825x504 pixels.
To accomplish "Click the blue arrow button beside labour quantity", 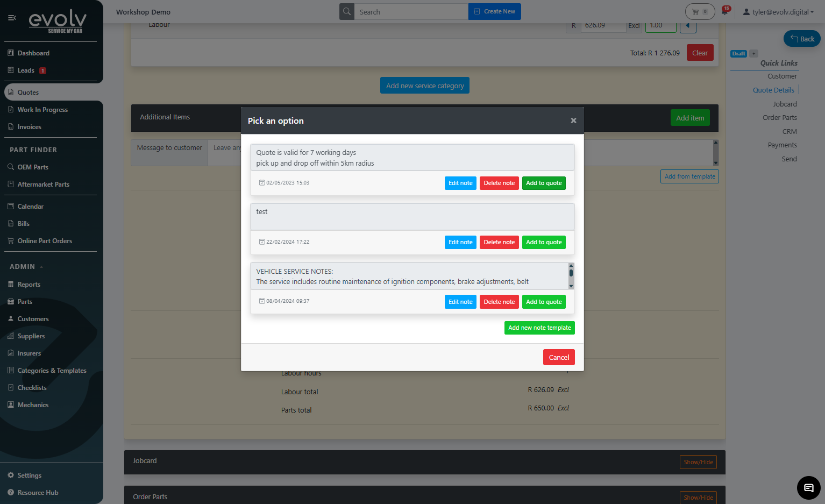I will coord(688,26).
